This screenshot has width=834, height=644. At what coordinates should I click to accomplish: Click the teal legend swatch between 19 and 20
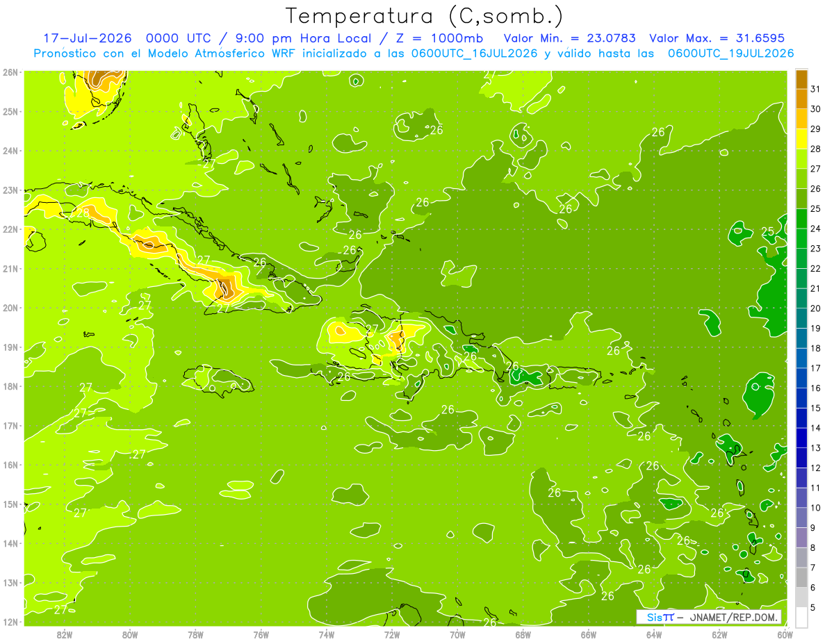pyautogui.click(x=801, y=318)
